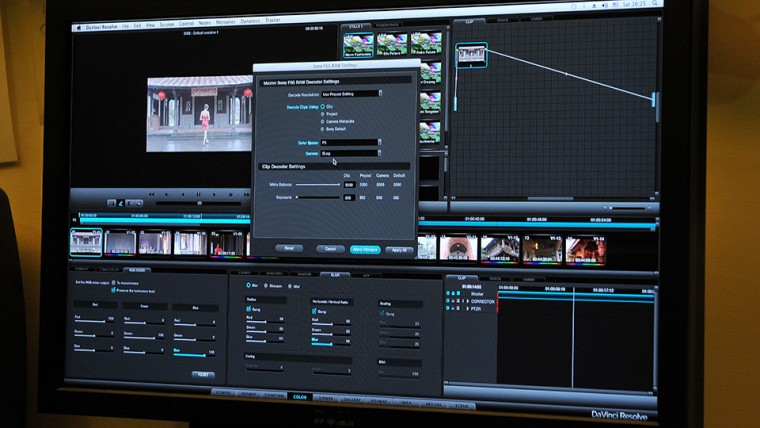The image size is (760, 428).
Task: Enable the To monochrome checkbox
Action: [113, 283]
